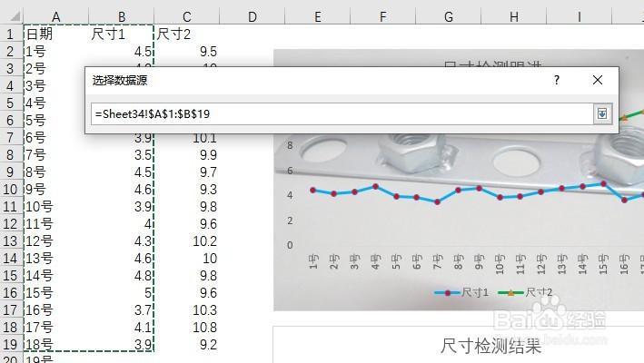
Task: Select row 12 header
Action: point(11,223)
